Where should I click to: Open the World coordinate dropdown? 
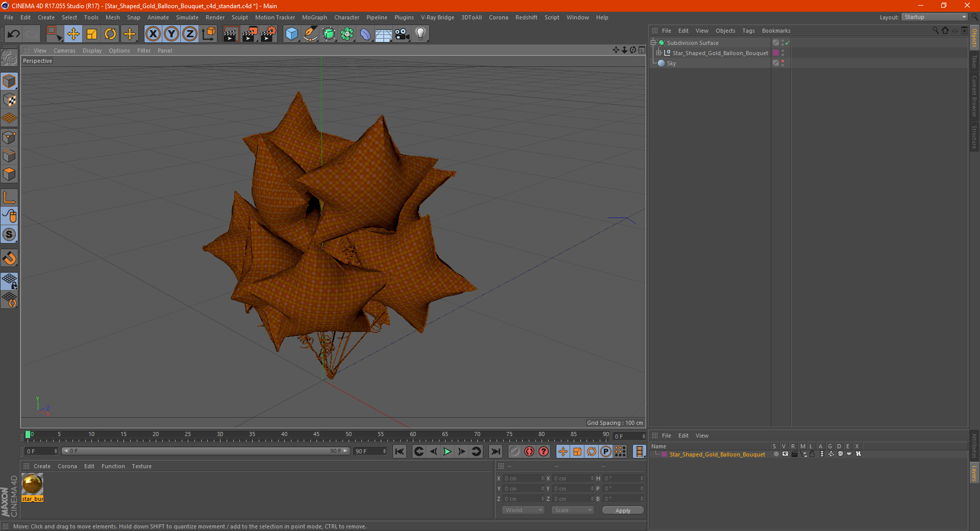coord(523,510)
